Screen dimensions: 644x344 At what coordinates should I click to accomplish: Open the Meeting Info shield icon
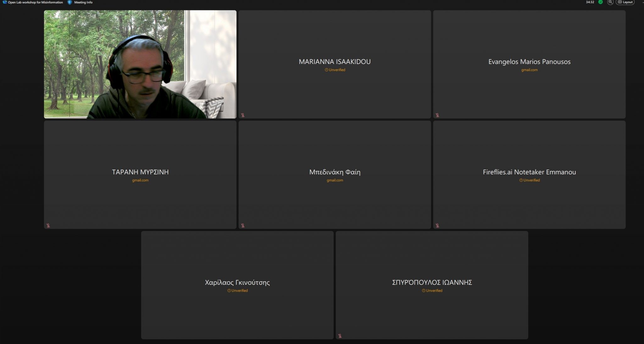(x=69, y=2)
